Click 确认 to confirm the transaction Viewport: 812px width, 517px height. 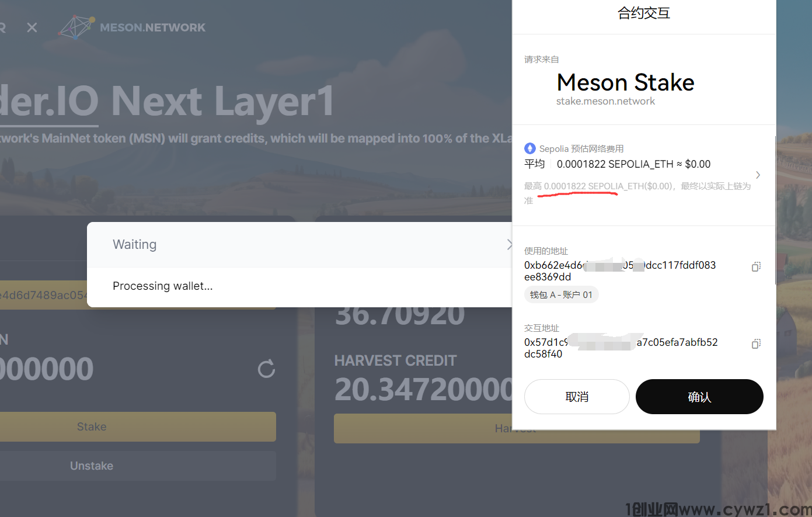click(699, 397)
